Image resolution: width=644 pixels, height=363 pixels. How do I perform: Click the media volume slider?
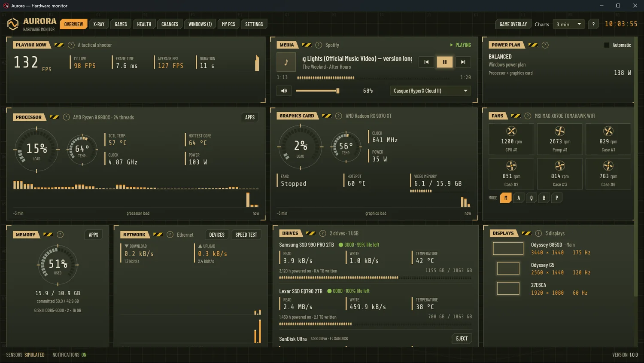(317, 91)
